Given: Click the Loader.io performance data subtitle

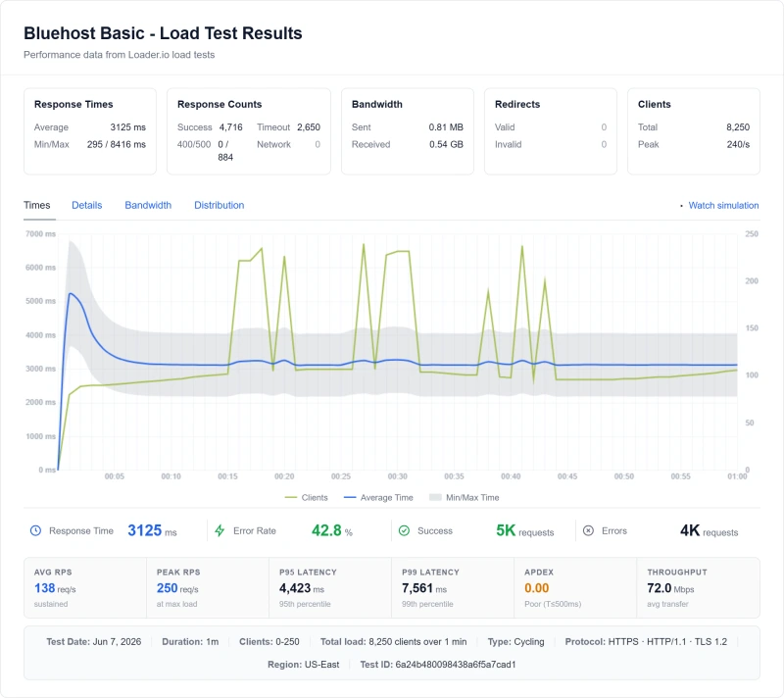Looking at the screenshot, I should tap(119, 55).
